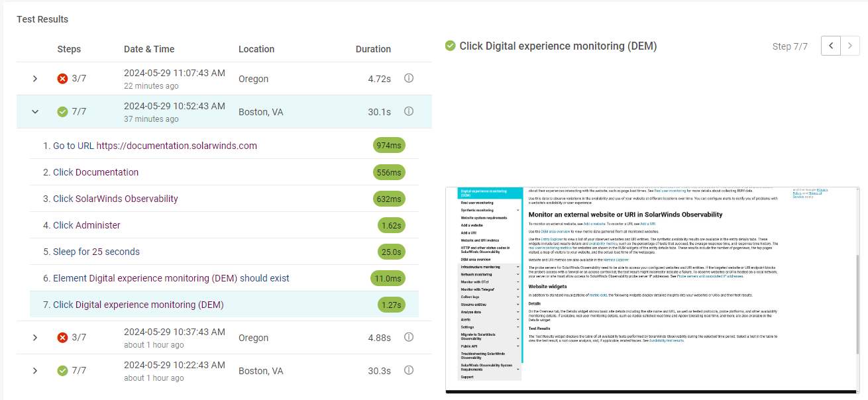The image size is (868, 400).
Task: Collapse the 10:52:43 AM Boston test row
Action: coord(36,112)
